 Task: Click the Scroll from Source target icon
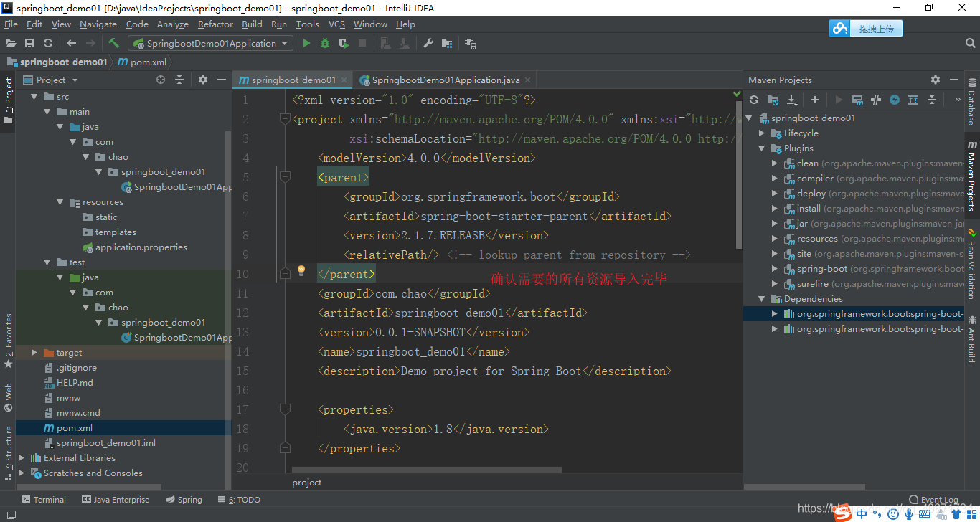161,80
